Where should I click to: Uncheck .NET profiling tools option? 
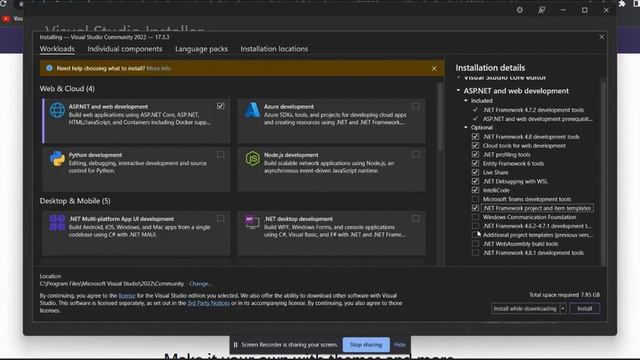point(475,155)
